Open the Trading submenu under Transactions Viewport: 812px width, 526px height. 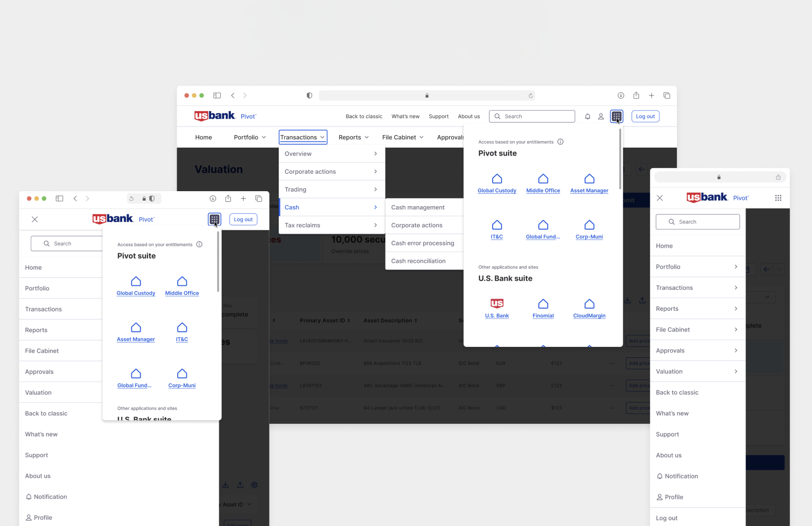coord(331,189)
